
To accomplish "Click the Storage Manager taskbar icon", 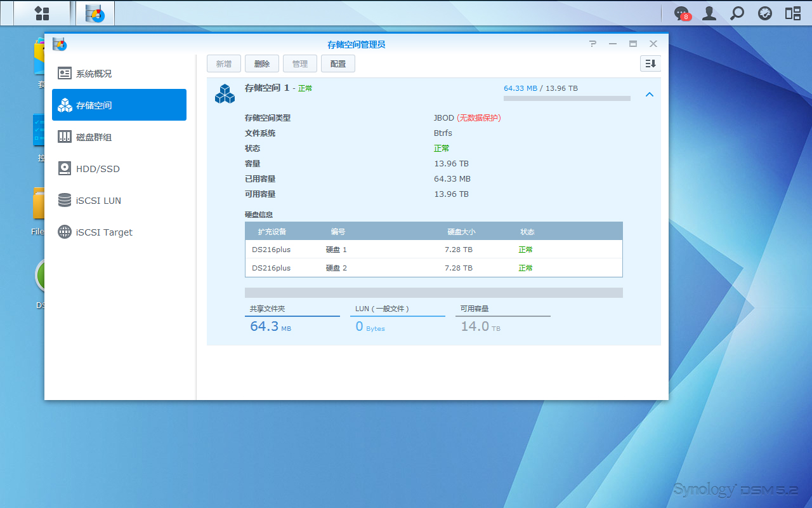I will (x=95, y=13).
